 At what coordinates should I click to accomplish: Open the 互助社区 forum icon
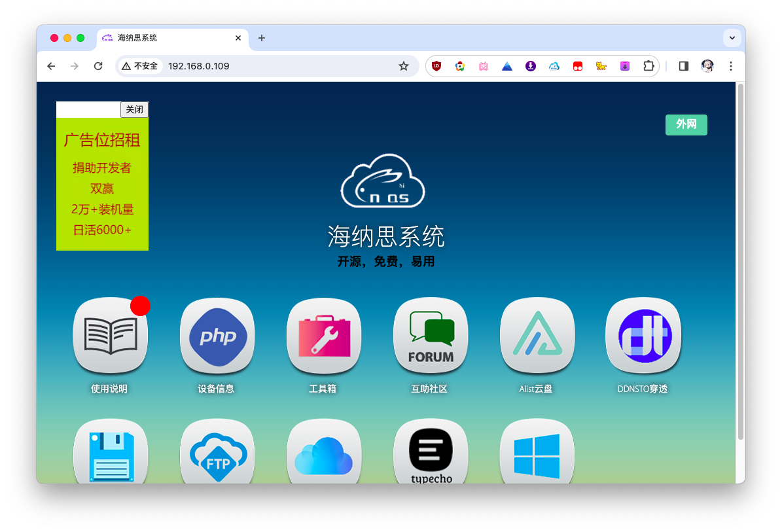pyautogui.click(x=431, y=336)
